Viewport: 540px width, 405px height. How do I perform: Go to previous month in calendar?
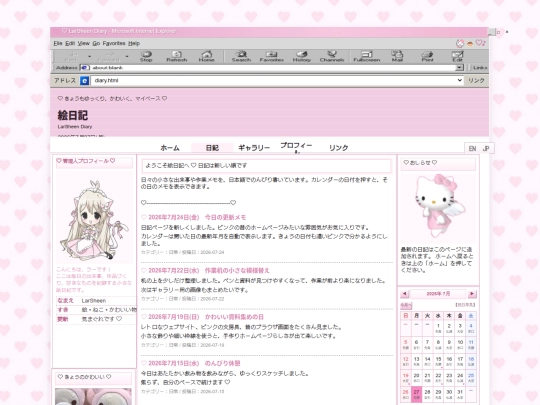[405, 294]
